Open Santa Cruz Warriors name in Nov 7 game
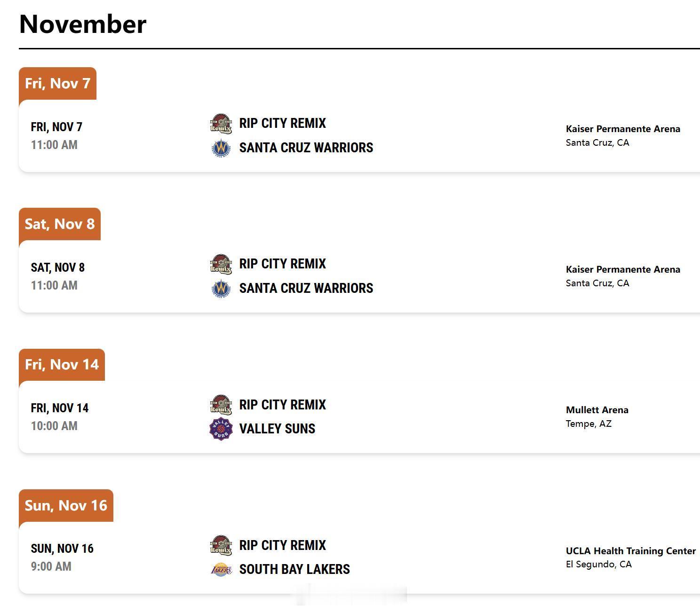Image resolution: width=700 pixels, height=612 pixels. (306, 148)
